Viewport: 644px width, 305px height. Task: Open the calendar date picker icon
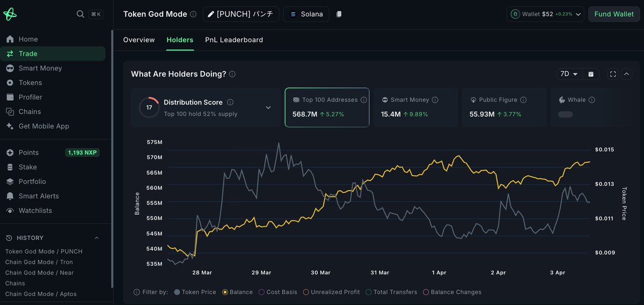591,74
